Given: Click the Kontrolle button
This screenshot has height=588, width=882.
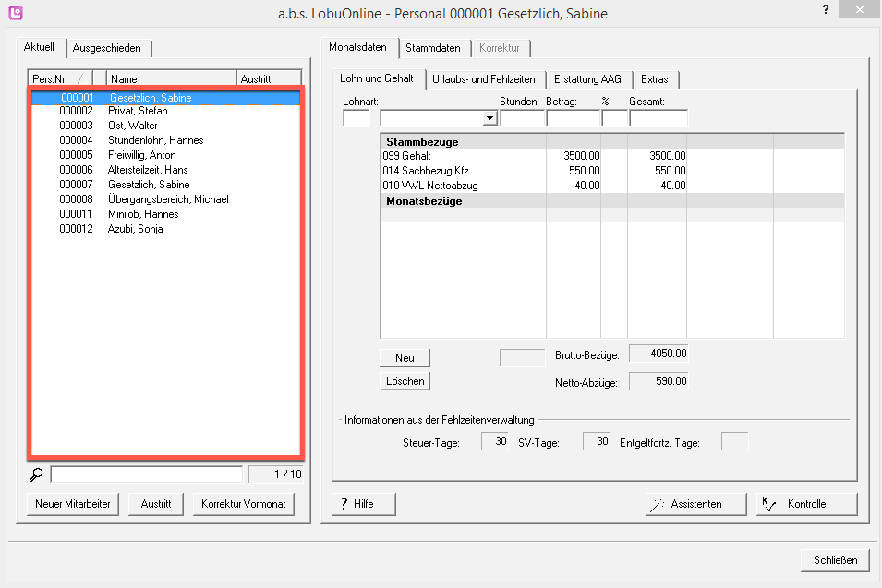Looking at the screenshot, I should click(x=806, y=504).
